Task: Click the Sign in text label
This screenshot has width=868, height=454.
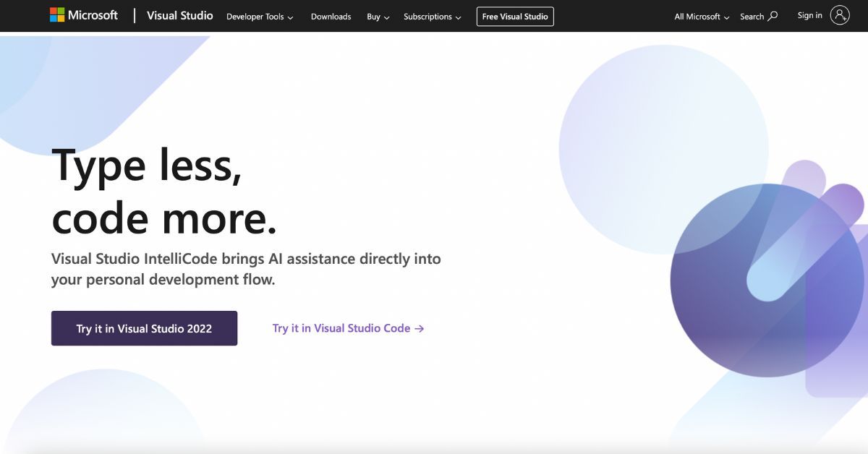Action: [x=809, y=14]
